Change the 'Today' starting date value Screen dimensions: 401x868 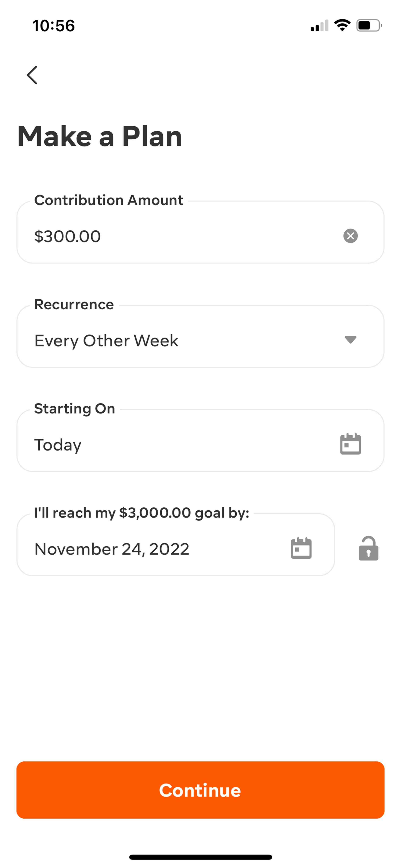point(58,445)
